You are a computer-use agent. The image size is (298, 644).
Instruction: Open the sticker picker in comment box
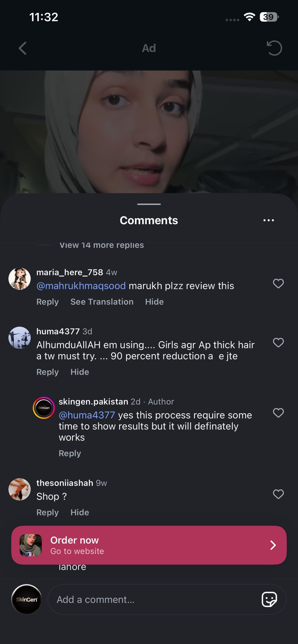pos(269,599)
